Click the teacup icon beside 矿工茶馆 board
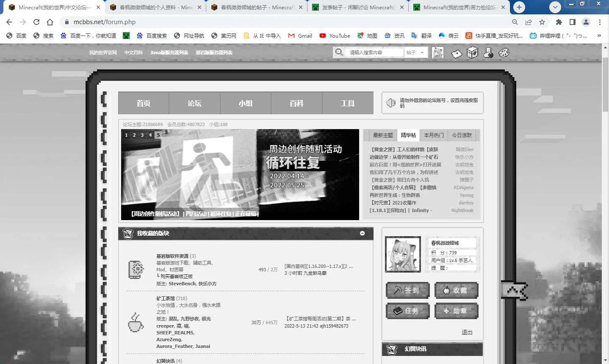 click(x=136, y=323)
